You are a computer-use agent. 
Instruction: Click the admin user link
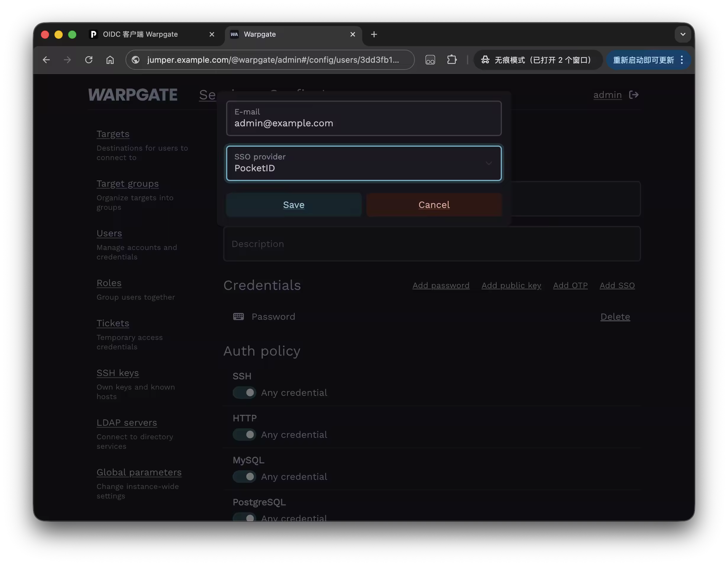[x=607, y=95]
